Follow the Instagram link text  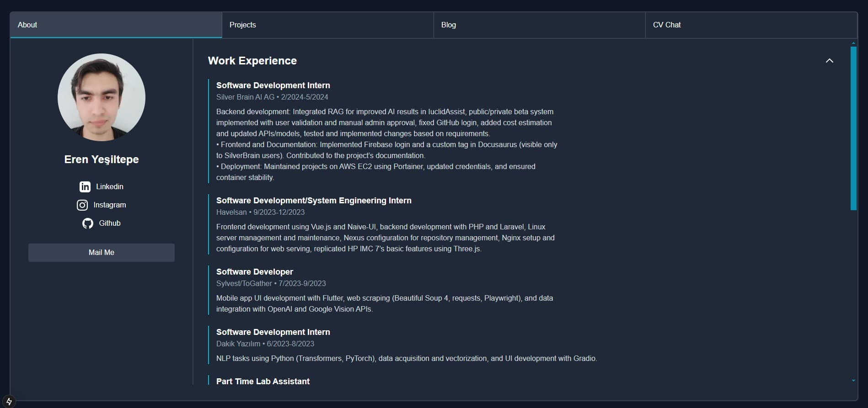click(x=110, y=205)
